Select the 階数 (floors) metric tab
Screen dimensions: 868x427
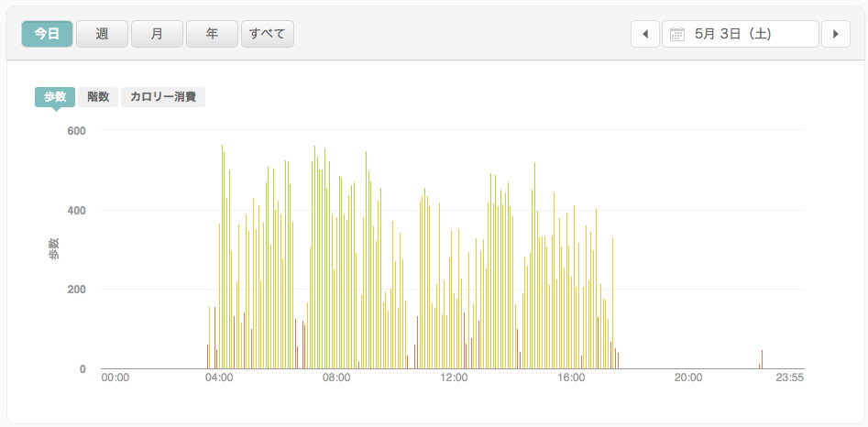pos(98,97)
